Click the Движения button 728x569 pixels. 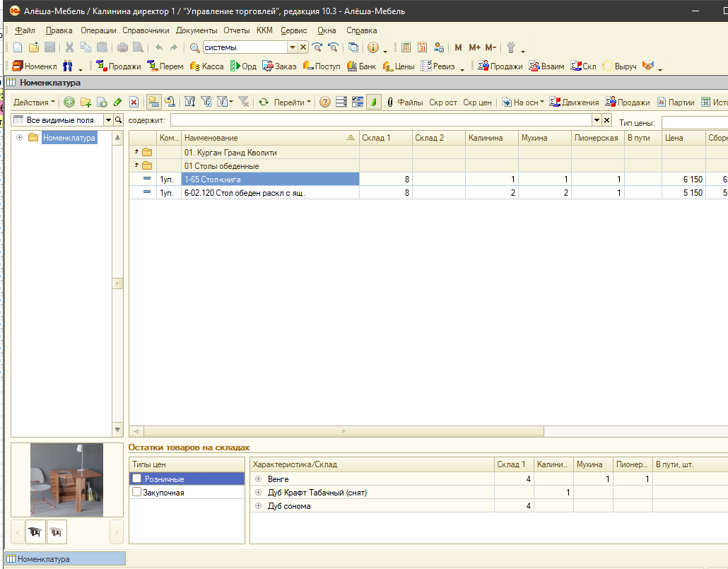coord(574,102)
